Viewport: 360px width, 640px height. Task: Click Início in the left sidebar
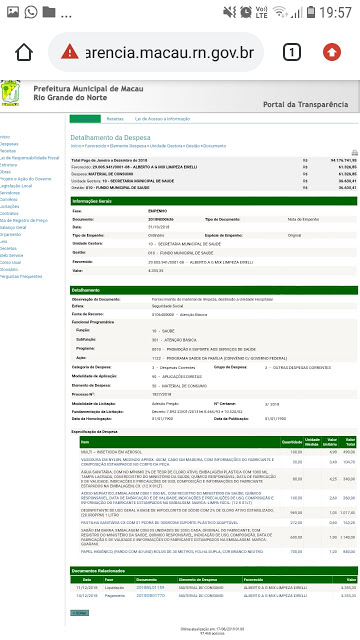click(5, 137)
